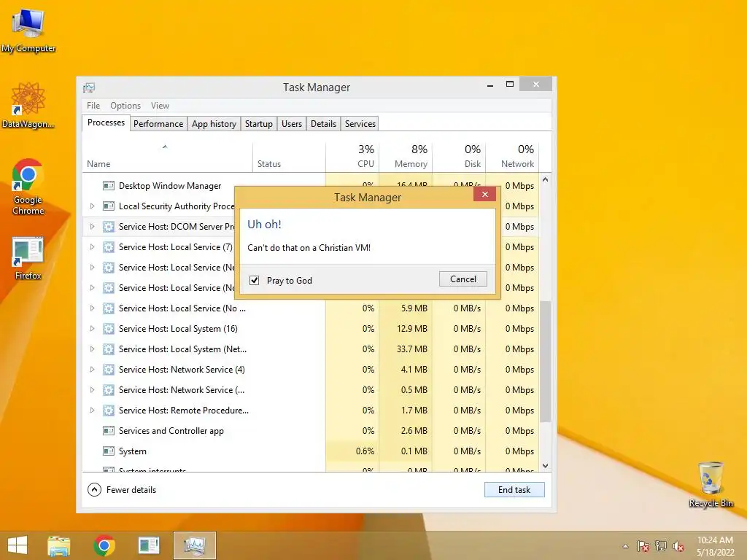Viewport: 747px width, 560px height.
Task: Click the process list scrollbar thumb
Action: 546,362
